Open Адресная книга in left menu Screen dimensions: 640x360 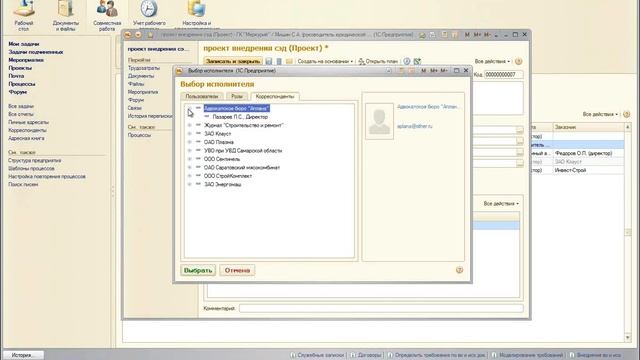[26, 138]
